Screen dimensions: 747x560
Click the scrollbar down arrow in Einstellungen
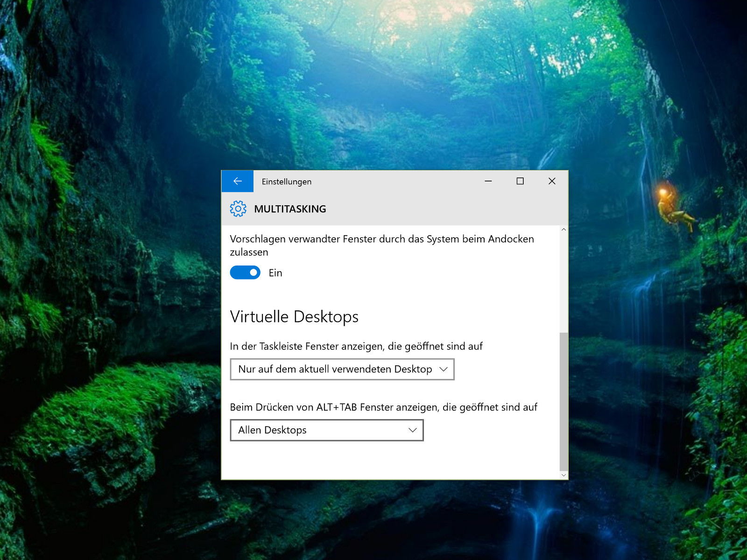click(564, 475)
